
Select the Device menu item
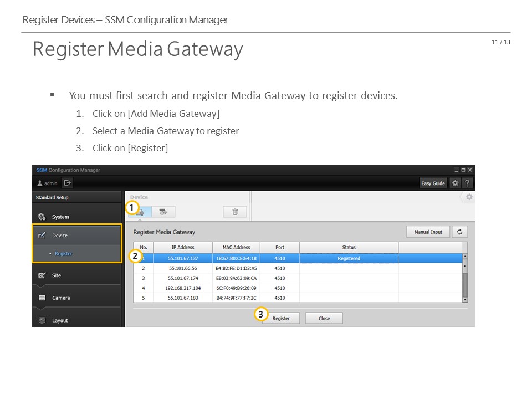[x=76, y=236]
